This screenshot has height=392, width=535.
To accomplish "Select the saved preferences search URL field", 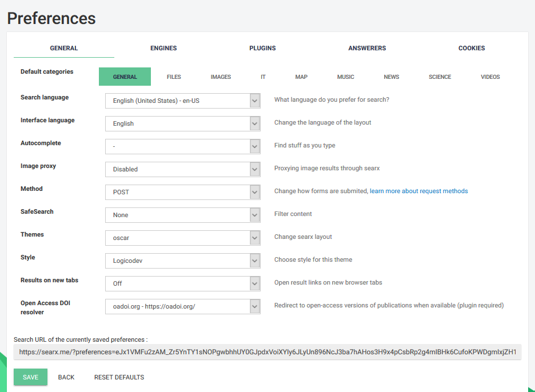I will point(267,352).
